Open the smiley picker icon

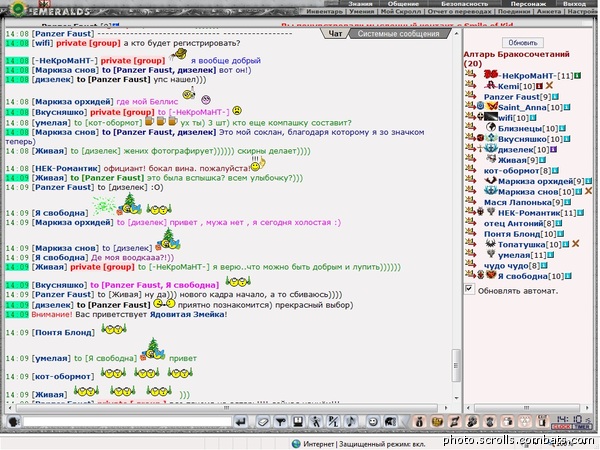pyautogui.click(x=373, y=422)
